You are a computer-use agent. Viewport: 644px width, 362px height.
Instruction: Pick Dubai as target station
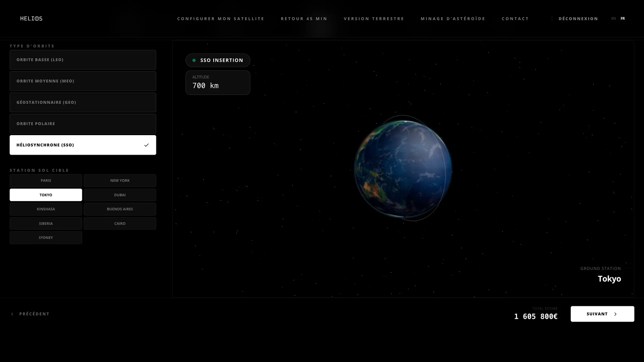pos(120,195)
